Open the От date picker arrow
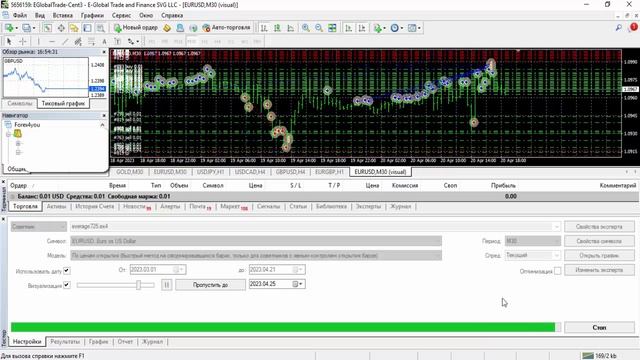Screen dimensions: 640x360 coord(179,269)
